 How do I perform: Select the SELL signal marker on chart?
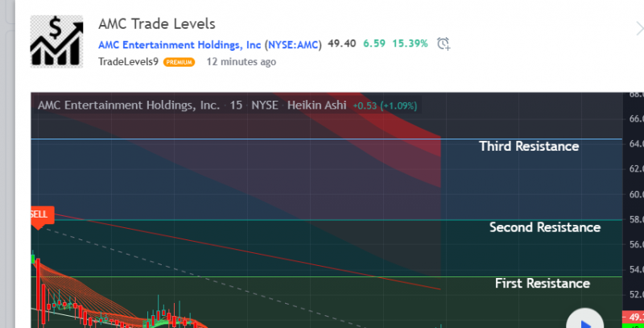tap(41, 217)
